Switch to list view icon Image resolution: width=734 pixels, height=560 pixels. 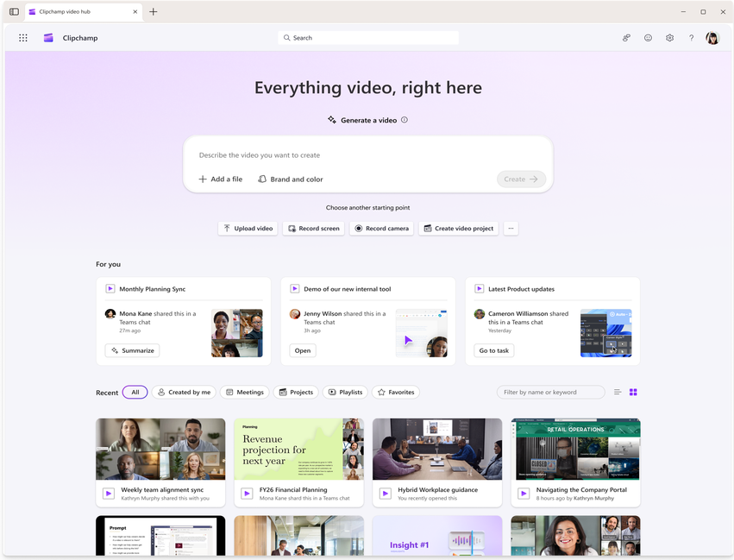pyautogui.click(x=618, y=392)
